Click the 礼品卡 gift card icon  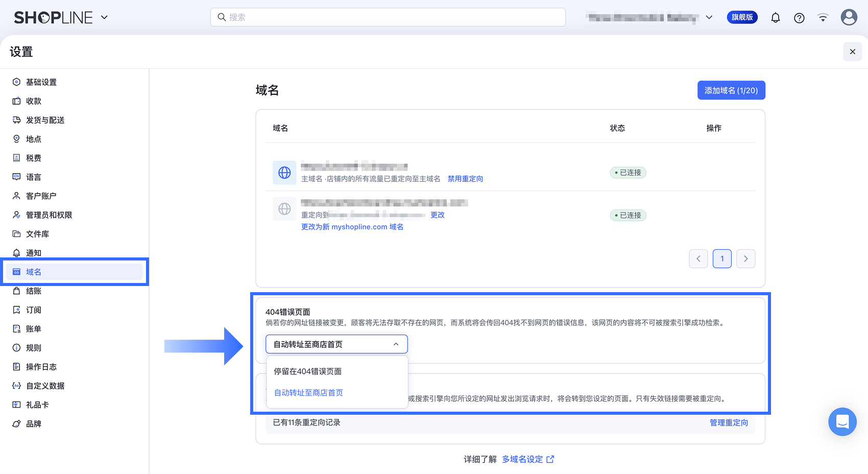[x=16, y=405]
